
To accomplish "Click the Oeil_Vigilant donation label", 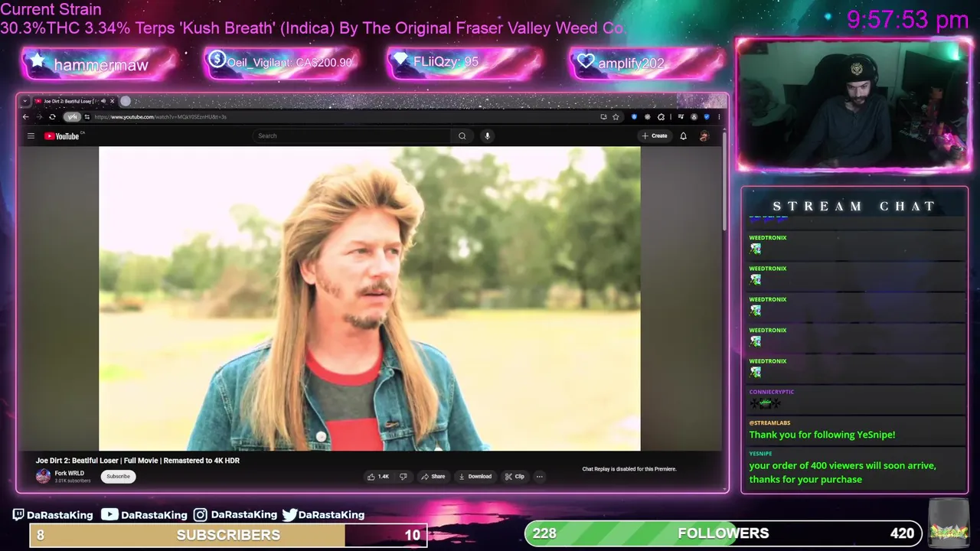I will pos(289,63).
